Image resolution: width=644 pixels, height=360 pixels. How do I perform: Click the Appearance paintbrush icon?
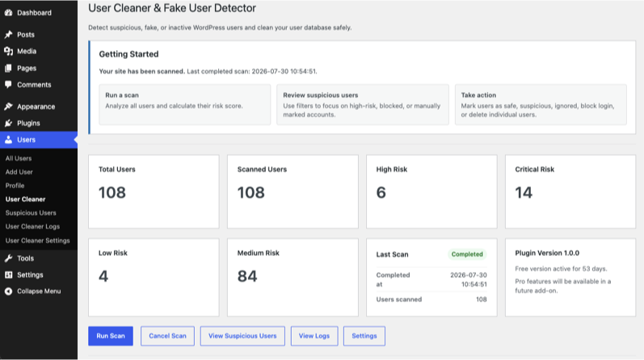point(8,107)
